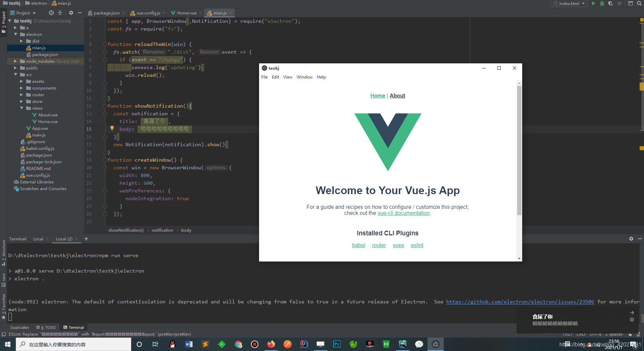Viewport: 644px width, 351px height.
Task: Fold the webPreferences block on line 23
Action: click(x=105, y=191)
